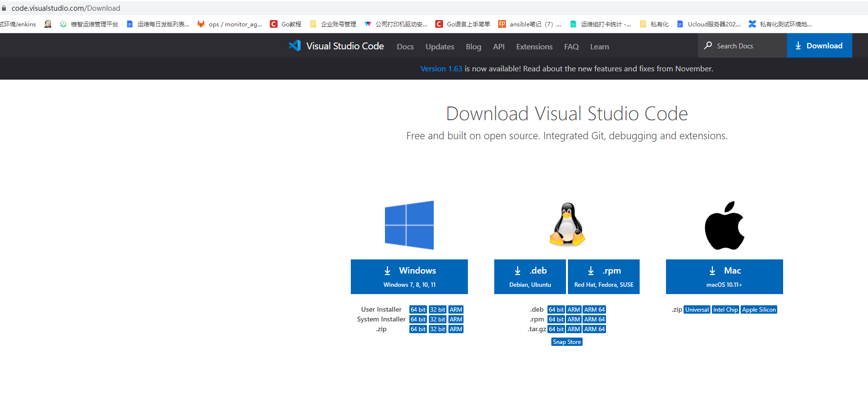Download Mac .zip Apple Silicon
Screen dimensions: 868x404
pos(759,310)
